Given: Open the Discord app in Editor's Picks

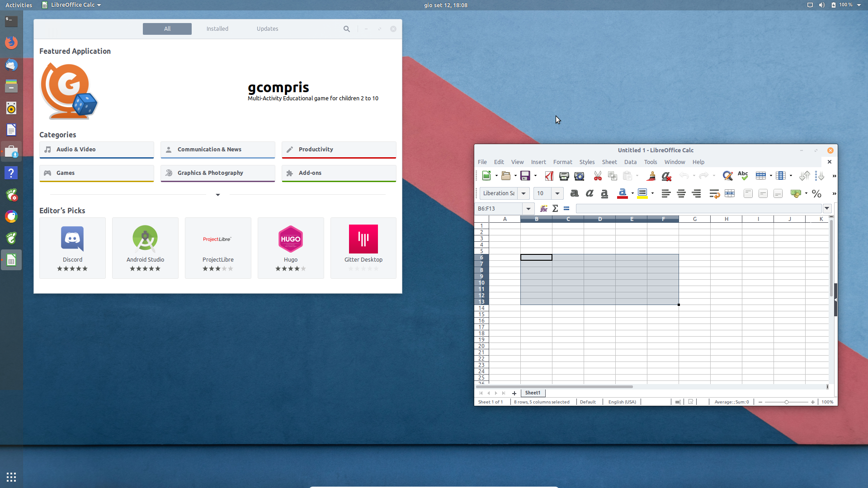Looking at the screenshot, I should pyautogui.click(x=72, y=248).
